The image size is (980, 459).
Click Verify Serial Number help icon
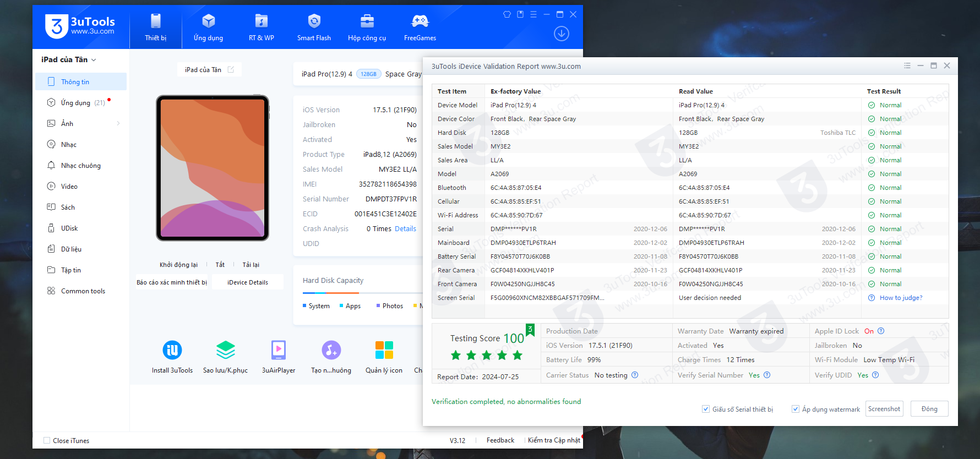[767, 375]
